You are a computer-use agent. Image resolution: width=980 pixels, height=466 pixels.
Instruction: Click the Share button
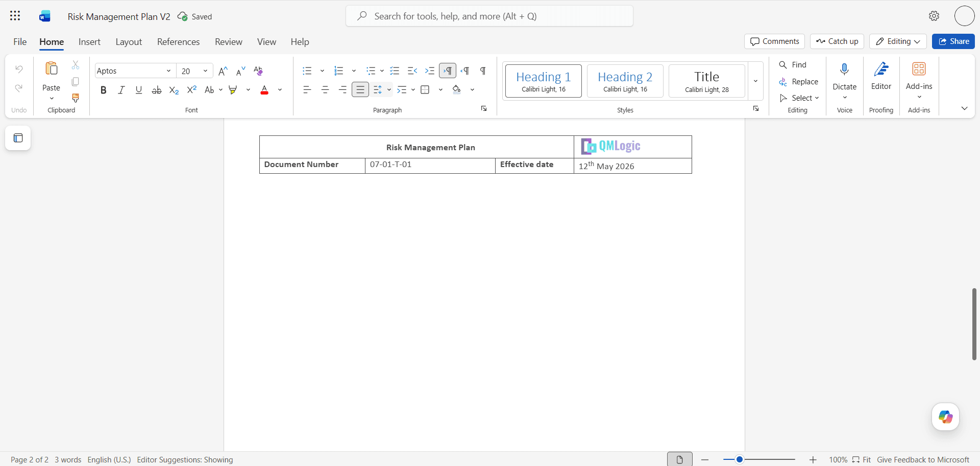[x=953, y=41]
